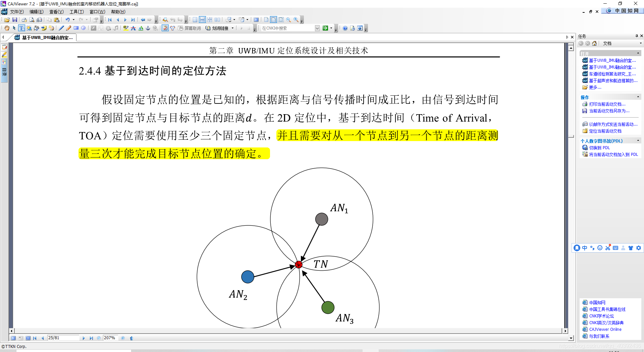Click the vertical scrollbar down arrow

click(x=571, y=338)
